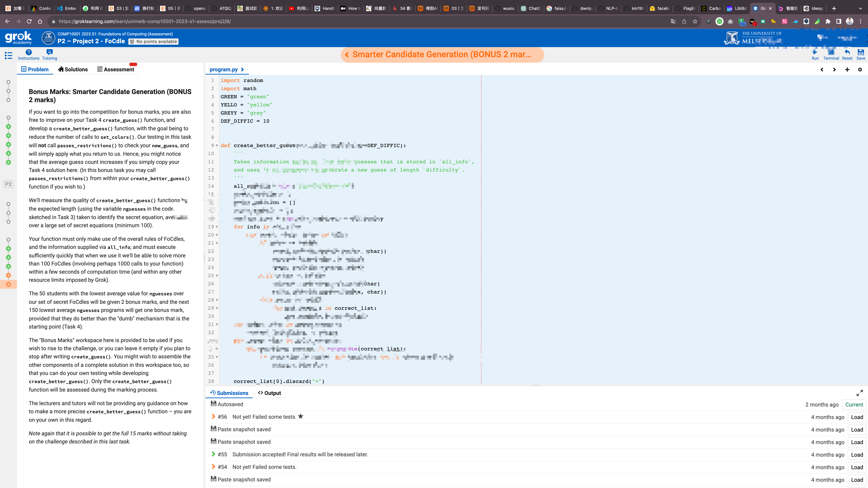Reload the page in the browser

coord(29,21)
